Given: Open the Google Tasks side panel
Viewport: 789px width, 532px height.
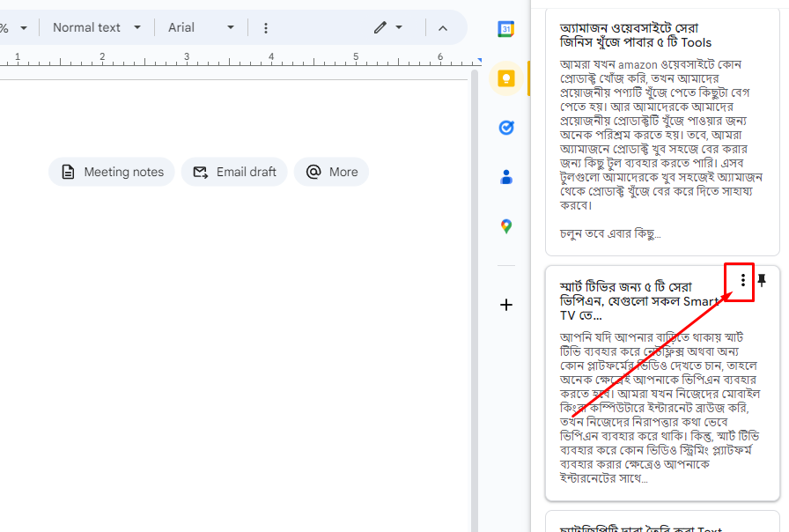Looking at the screenshot, I should pyautogui.click(x=506, y=128).
